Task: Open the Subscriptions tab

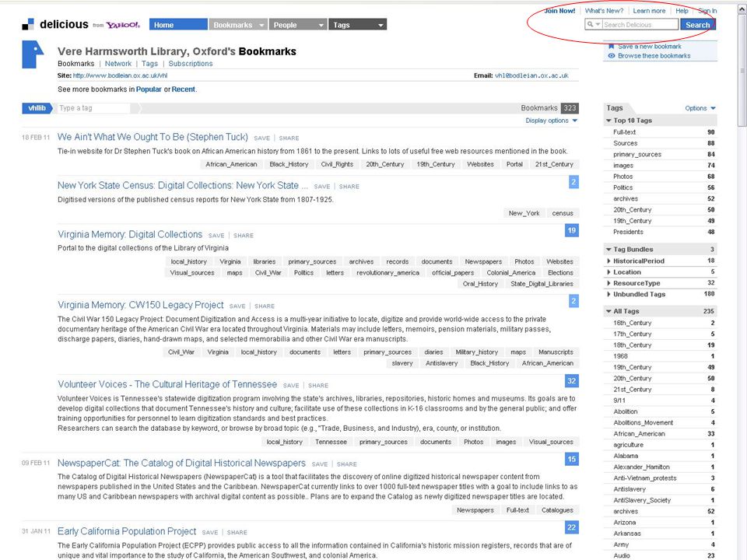Action: point(191,63)
